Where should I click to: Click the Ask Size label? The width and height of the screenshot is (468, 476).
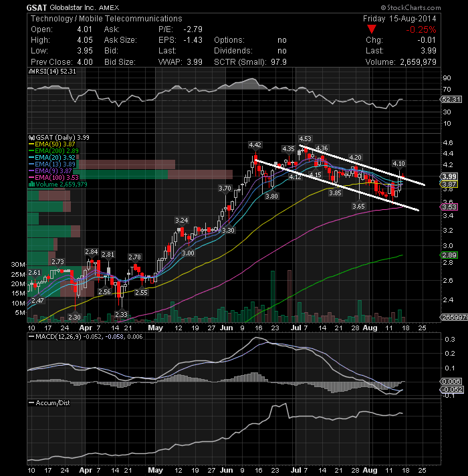(x=120, y=40)
